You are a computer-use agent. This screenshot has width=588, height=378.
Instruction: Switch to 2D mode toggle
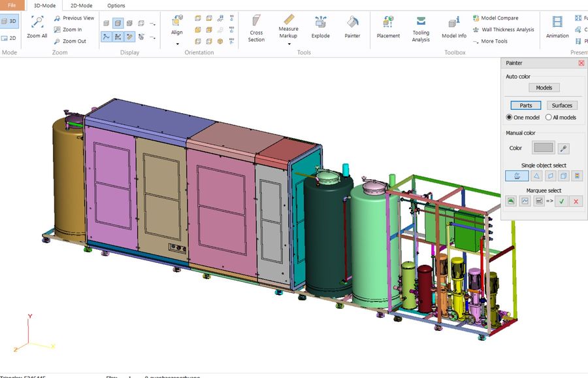(x=9, y=38)
